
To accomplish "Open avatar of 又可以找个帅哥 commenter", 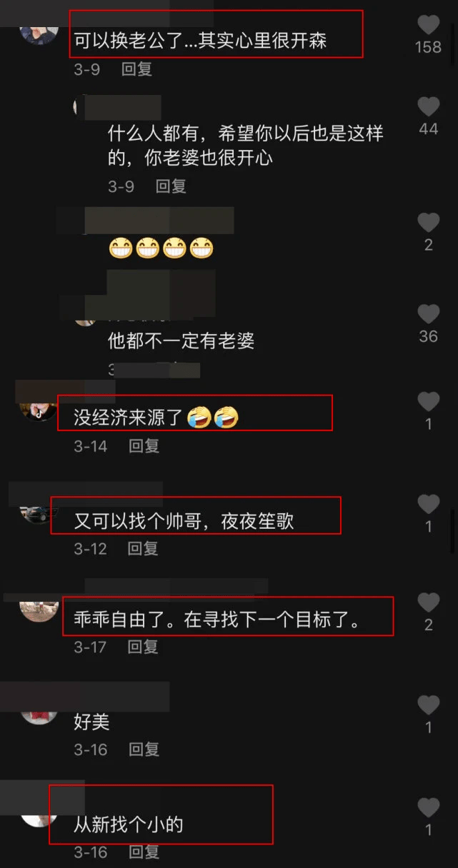I will (39, 514).
